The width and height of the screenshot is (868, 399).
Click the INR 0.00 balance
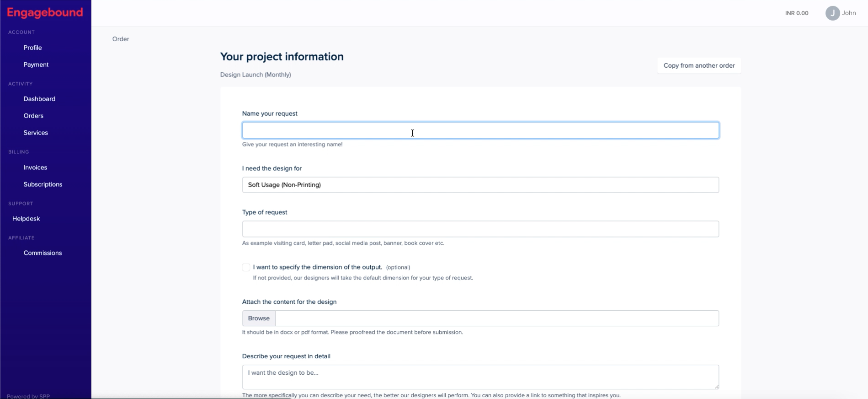pyautogui.click(x=796, y=13)
